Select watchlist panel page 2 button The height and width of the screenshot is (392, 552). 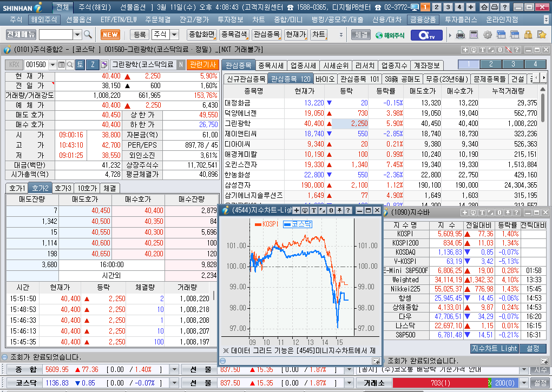point(491,64)
